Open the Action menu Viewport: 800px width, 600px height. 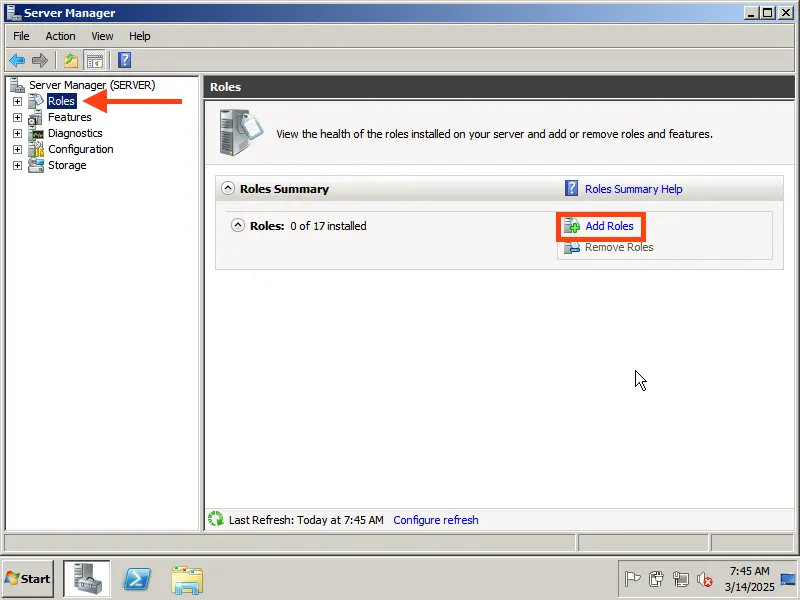60,36
